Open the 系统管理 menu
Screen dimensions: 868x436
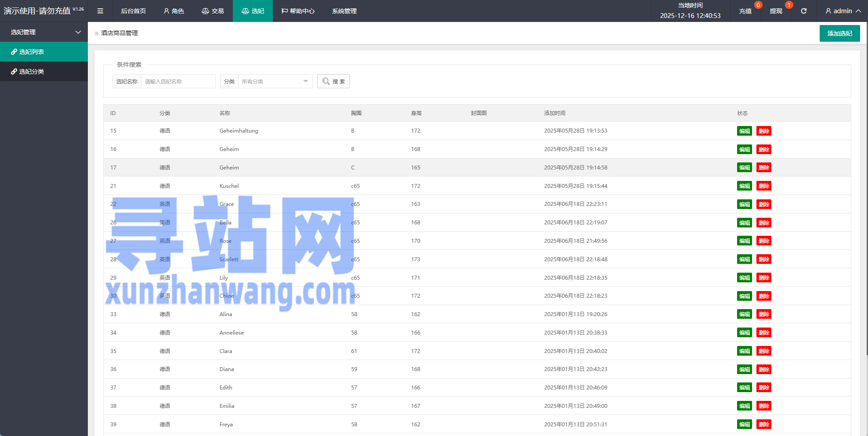point(344,11)
